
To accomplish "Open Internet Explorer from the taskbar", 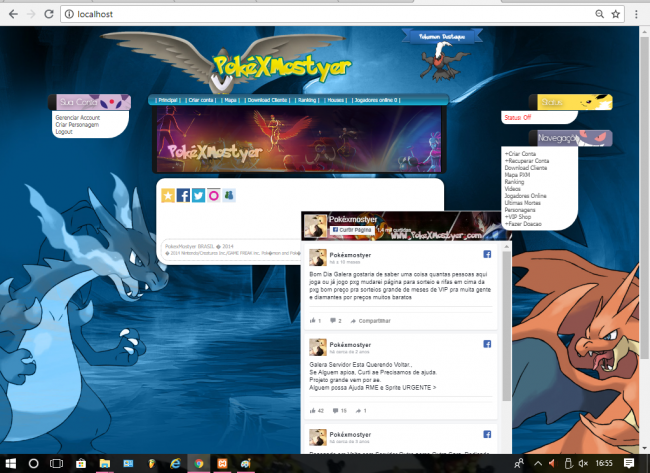I will [x=175, y=463].
